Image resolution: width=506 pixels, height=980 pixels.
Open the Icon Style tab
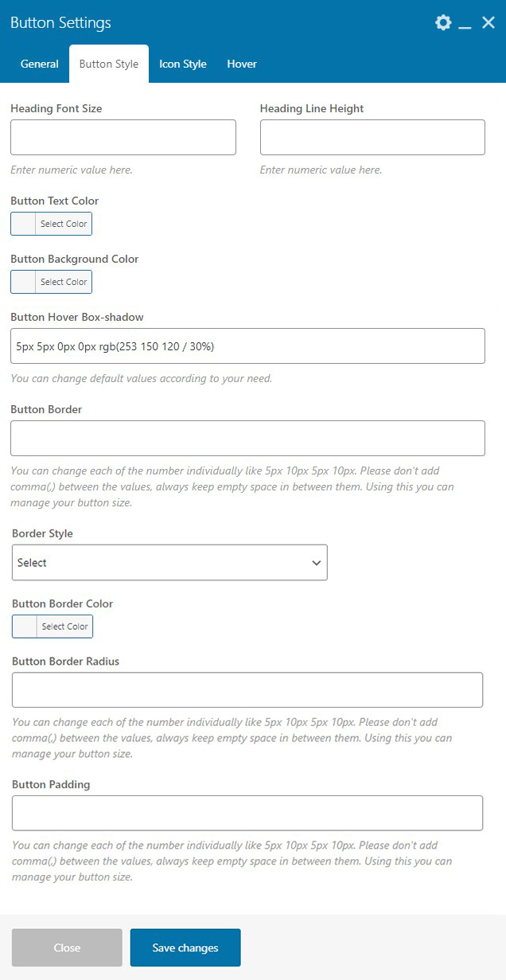[x=183, y=64]
